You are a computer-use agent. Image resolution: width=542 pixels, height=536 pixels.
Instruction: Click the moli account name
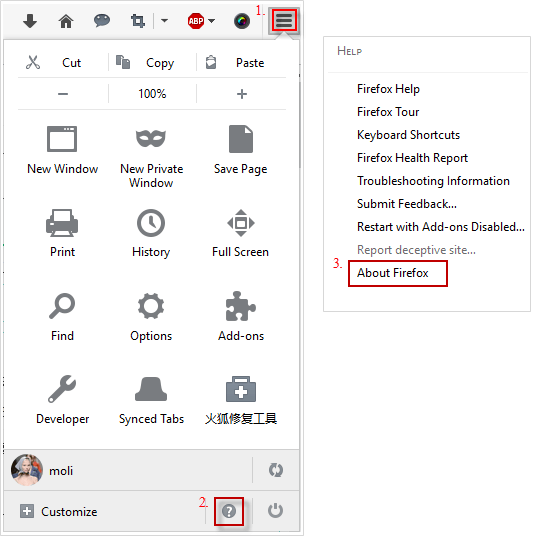pos(61,471)
